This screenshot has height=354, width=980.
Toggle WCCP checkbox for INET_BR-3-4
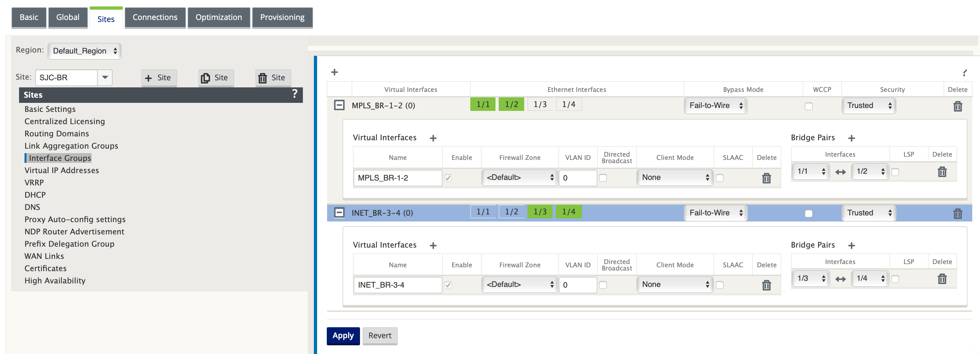(808, 213)
